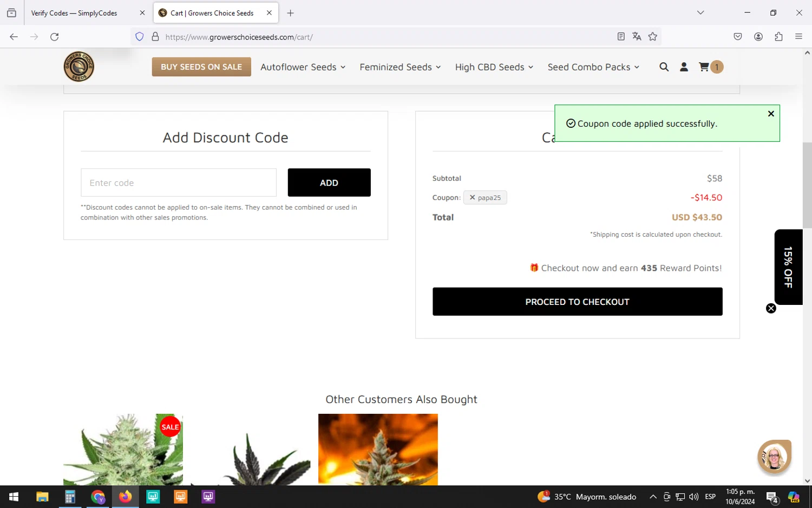Open the user account icon
Viewport: 812px width, 508px height.
coord(684,67)
